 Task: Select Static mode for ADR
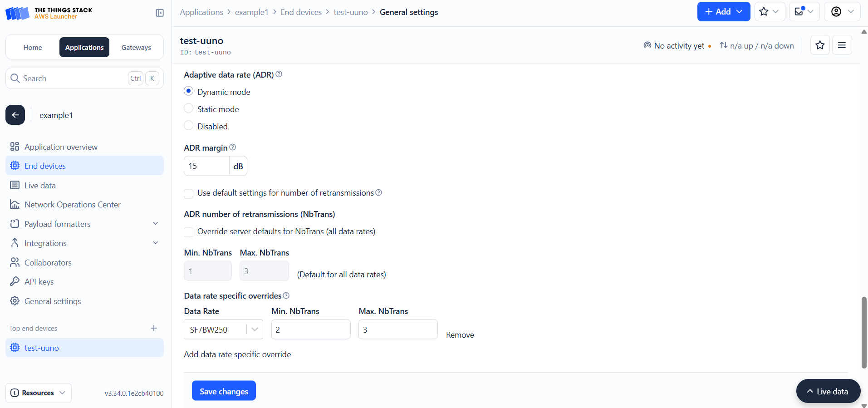189,108
